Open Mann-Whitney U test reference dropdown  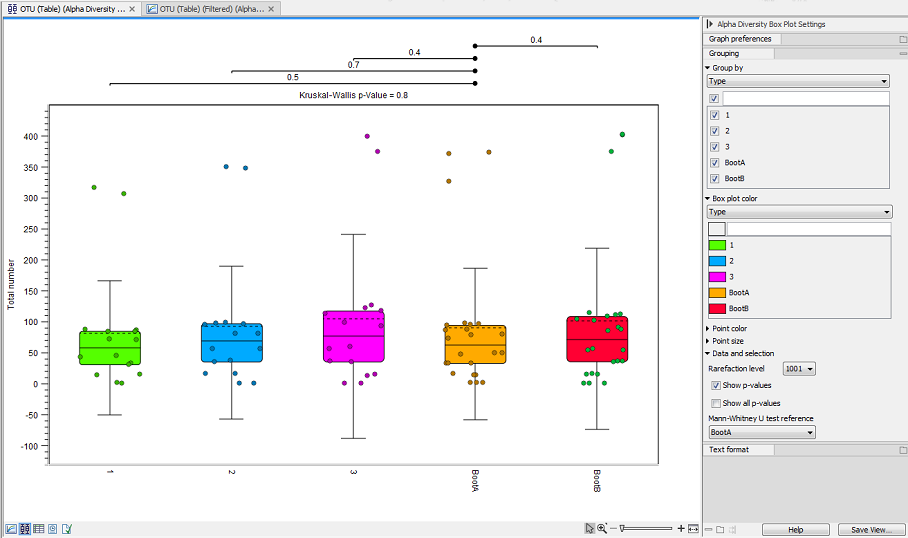(761, 433)
